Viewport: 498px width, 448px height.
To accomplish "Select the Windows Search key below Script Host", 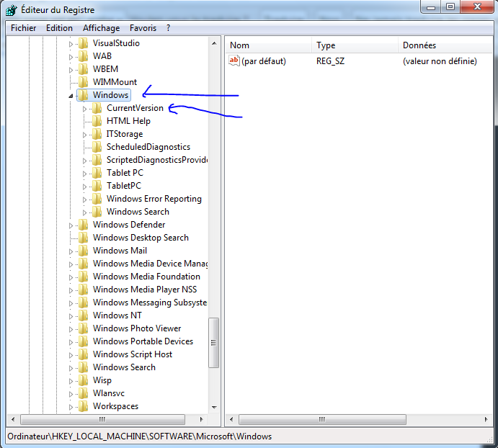I will (124, 367).
